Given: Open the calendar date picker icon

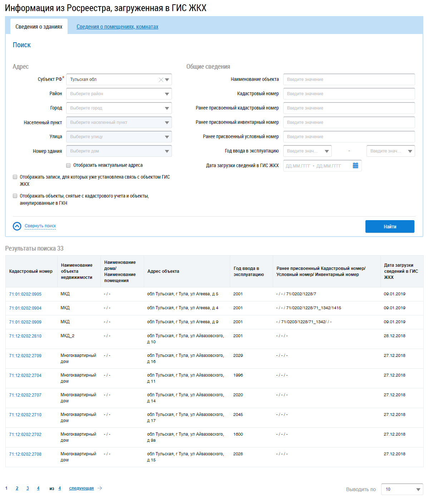Looking at the screenshot, I should [x=355, y=166].
